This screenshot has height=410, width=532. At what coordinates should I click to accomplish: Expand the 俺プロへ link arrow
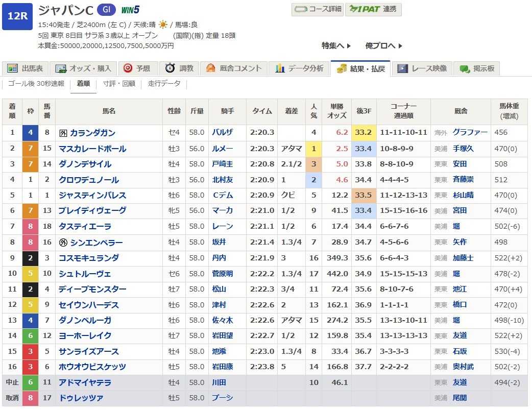(x=400, y=46)
